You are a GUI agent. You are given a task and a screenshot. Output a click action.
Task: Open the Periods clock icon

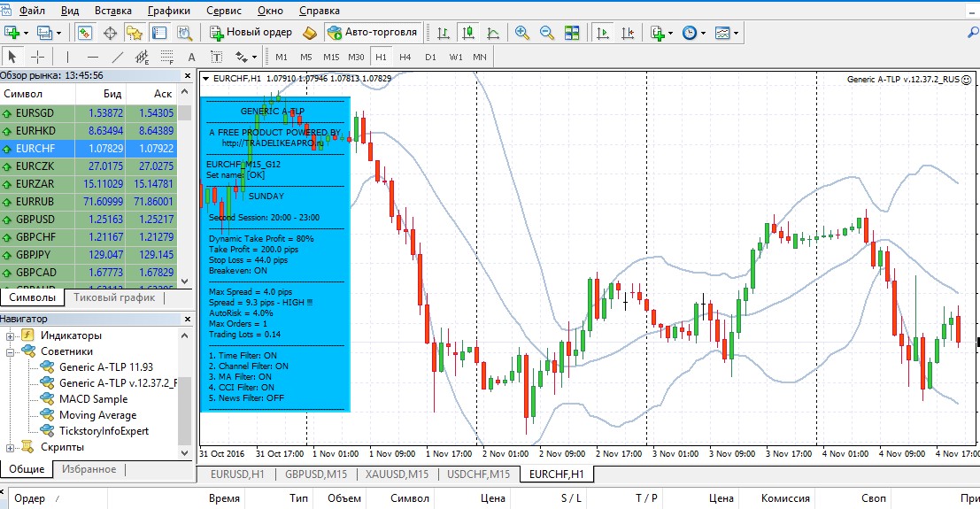(690, 33)
